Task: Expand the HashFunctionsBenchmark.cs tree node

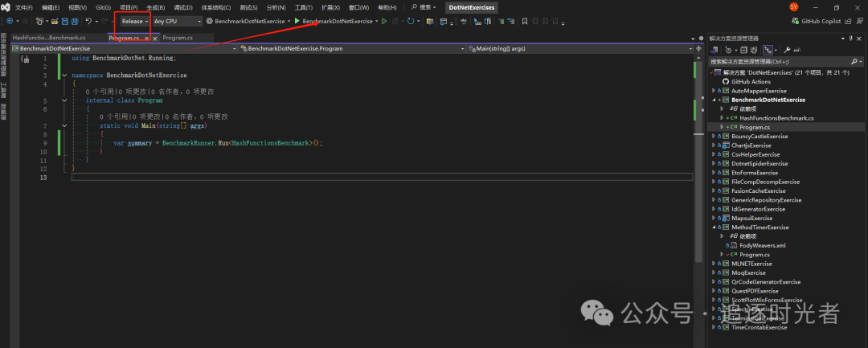Action: [x=721, y=118]
